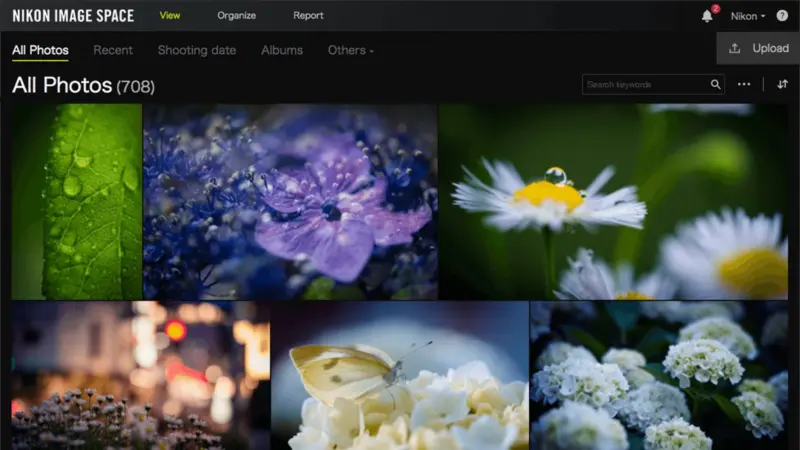The image size is (800, 450).
Task: Open the purple hydrangea flower photo
Action: (x=290, y=202)
